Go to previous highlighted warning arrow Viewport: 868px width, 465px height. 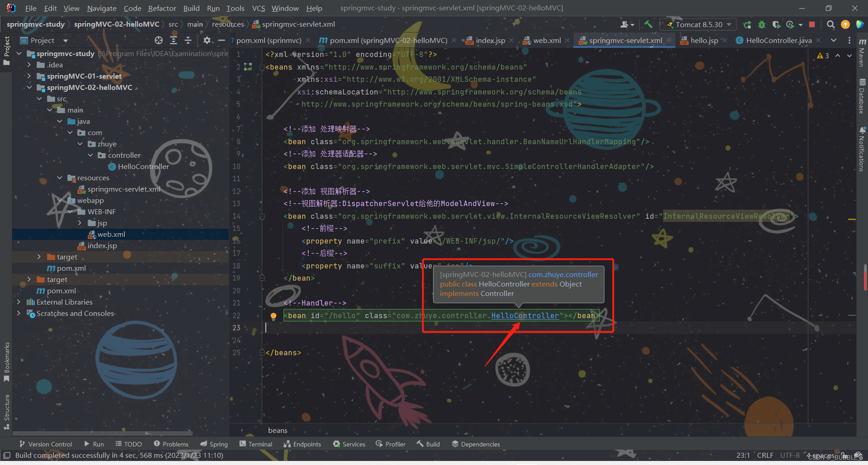(838, 56)
